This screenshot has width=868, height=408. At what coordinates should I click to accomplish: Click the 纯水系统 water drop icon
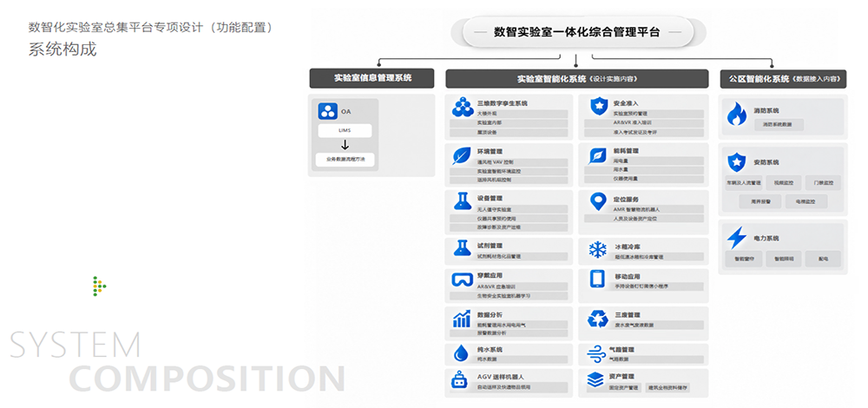click(x=461, y=352)
